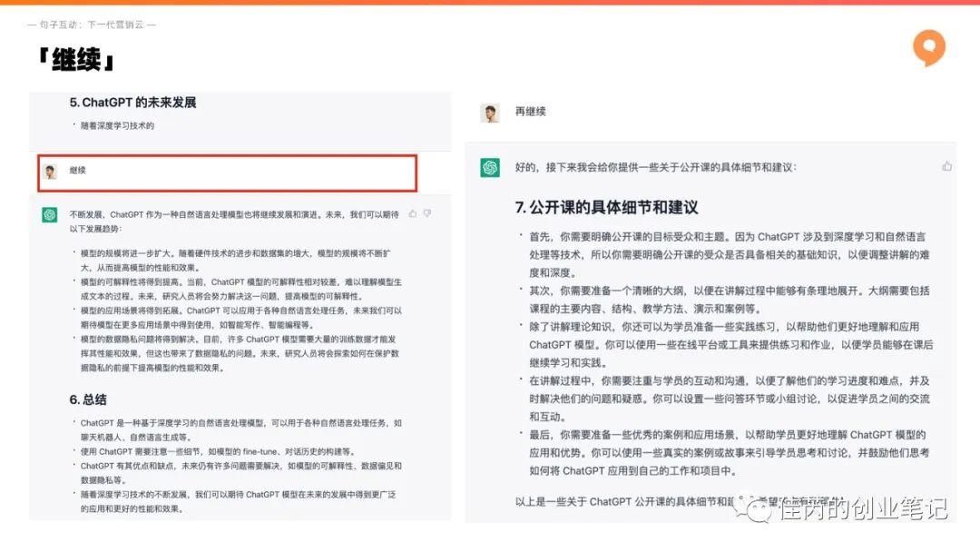Click the bullet "使用 ChatGPT 需要注意一些细节"
980x552 pixels.
[x=218, y=451]
